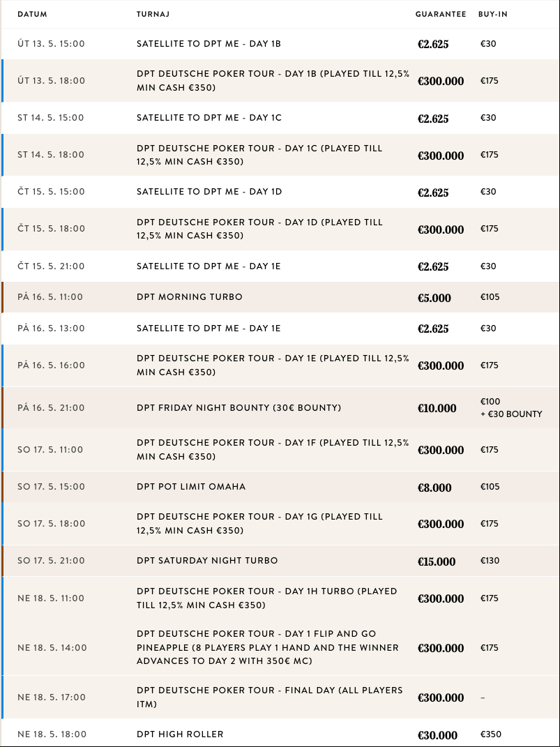Open the ČT 15. 5. 21:00 satellite row

pyautogui.click(x=280, y=266)
